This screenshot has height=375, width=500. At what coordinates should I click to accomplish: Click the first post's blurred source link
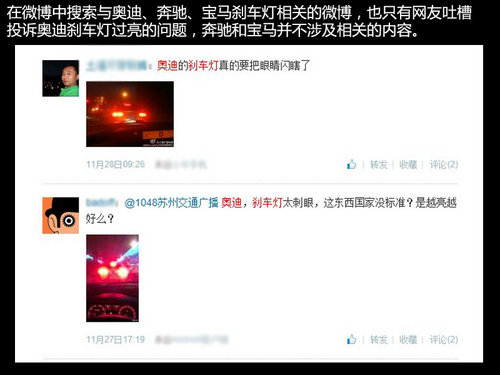point(181,164)
